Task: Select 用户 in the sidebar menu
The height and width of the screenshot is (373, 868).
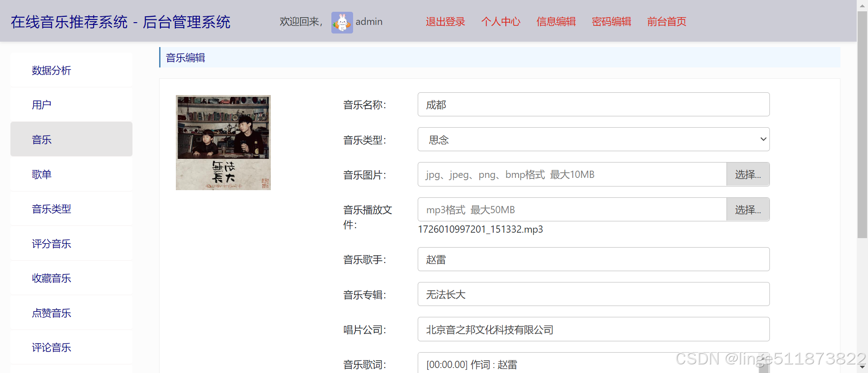Action: 71,105
